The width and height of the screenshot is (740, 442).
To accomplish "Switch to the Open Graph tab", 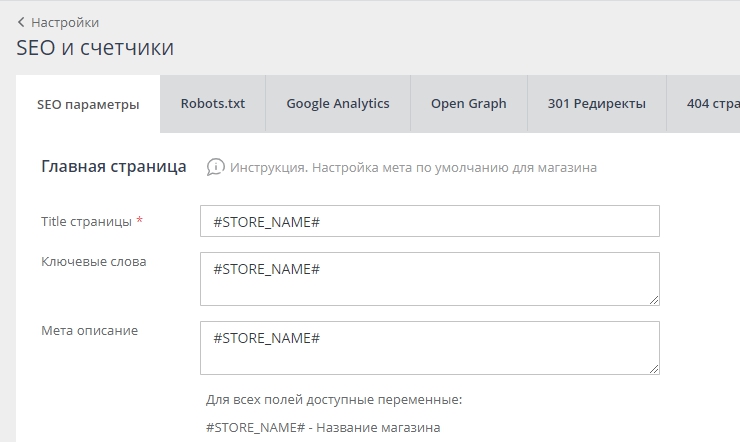I will 468,103.
